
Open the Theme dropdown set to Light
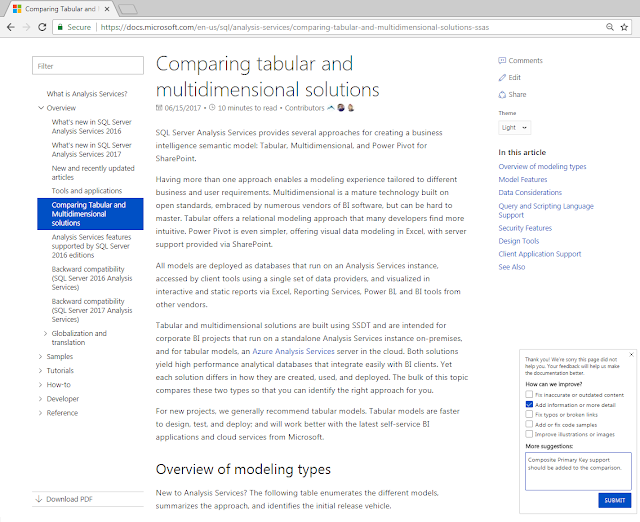pos(514,127)
